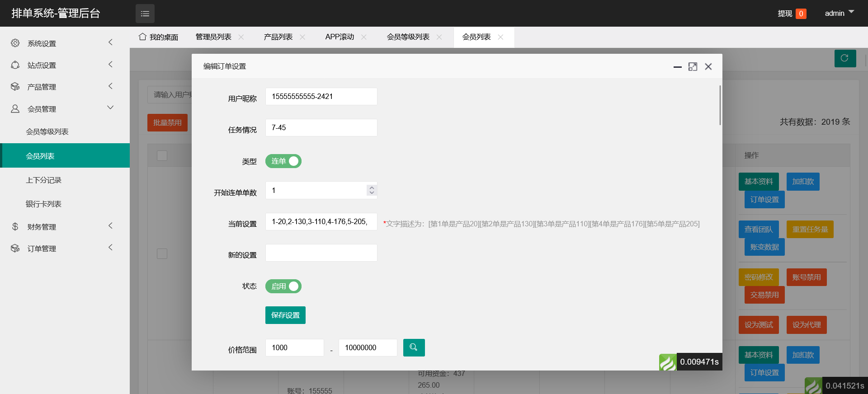
Task: Click the 财务管理 dollar icon in sidebar
Action: (x=15, y=226)
